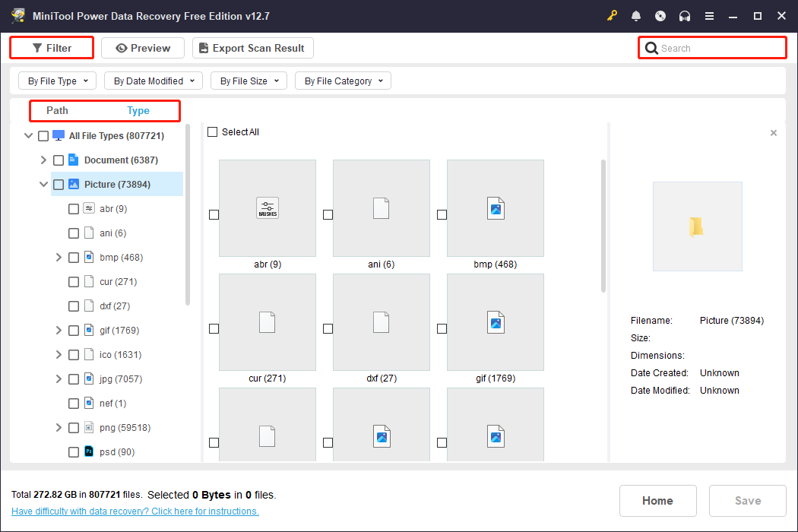Screen dimensions: 798x532
Task: Select the Type tab
Action: tap(138, 110)
